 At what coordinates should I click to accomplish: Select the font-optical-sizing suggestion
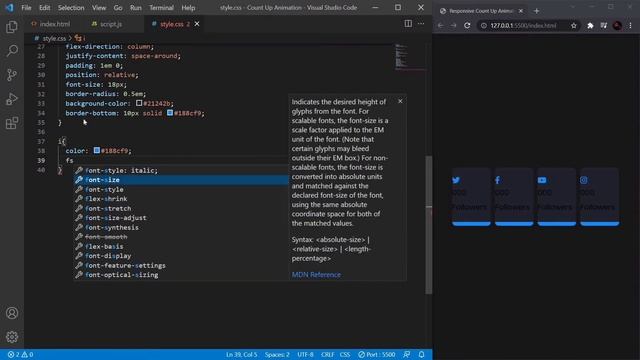tap(181, 275)
